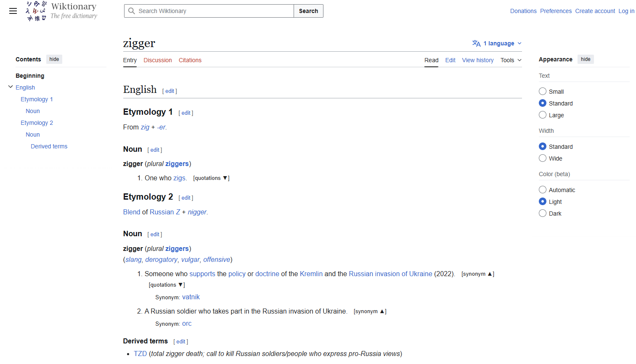Select Large text size

[543, 115]
